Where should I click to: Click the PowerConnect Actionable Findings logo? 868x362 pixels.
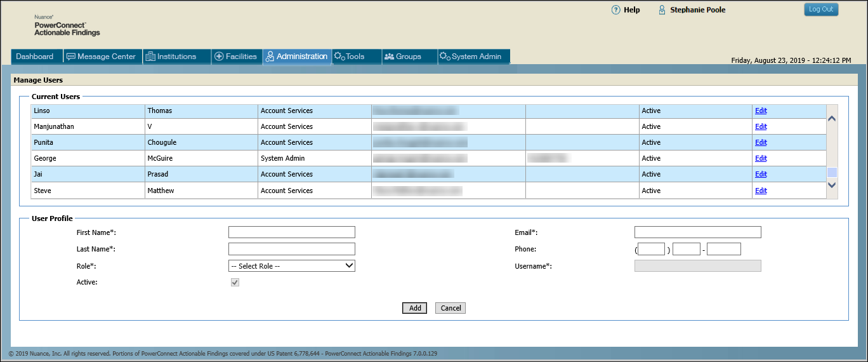[x=67, y=25]
